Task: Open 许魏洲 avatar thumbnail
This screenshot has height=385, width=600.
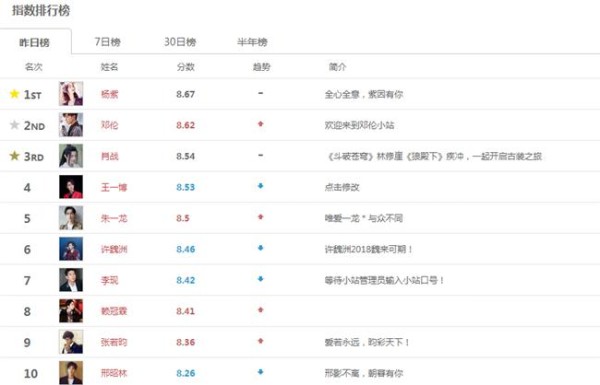Action: click(x=71, y=249)
